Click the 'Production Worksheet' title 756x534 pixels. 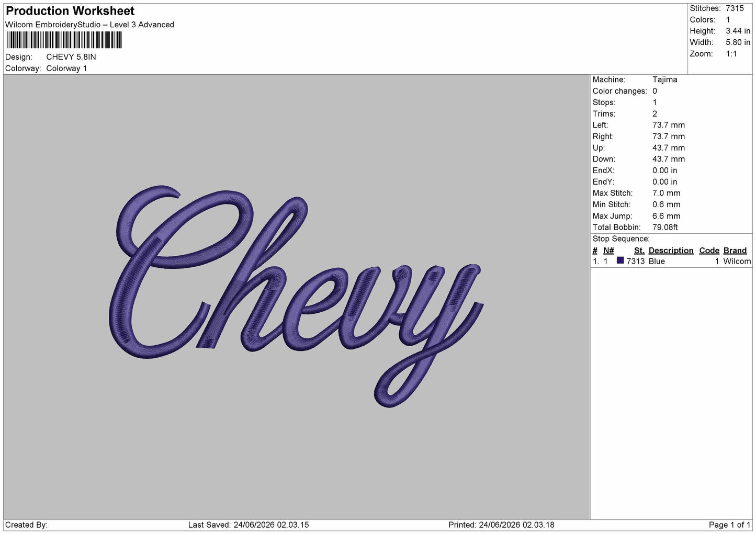(x=70, y=11)
